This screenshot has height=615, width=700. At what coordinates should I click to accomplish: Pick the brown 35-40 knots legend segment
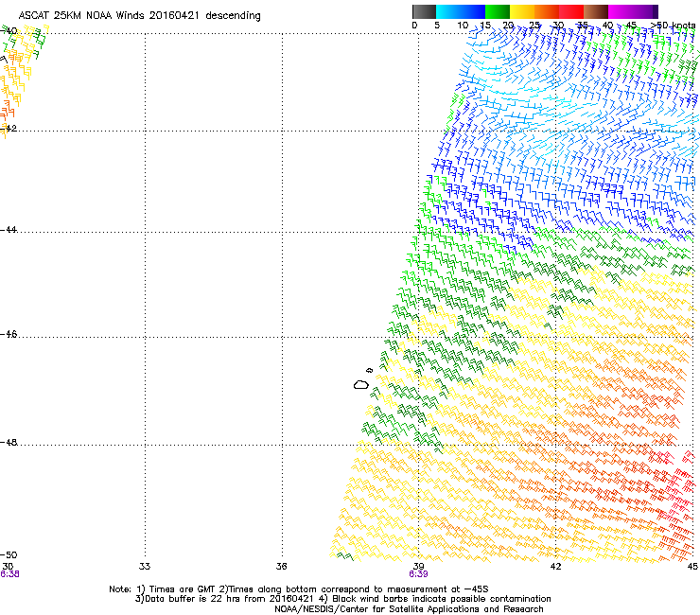click(x=596, y=11)
